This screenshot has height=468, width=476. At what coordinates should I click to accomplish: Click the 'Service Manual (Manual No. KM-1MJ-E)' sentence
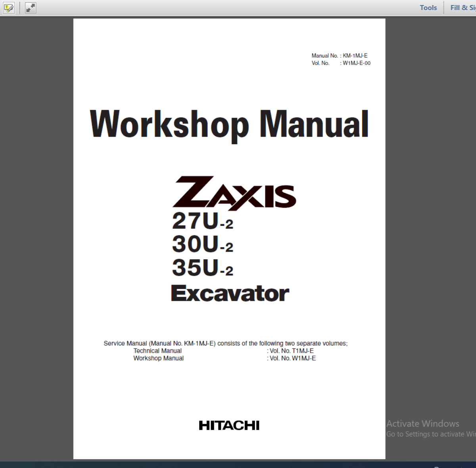225,344
